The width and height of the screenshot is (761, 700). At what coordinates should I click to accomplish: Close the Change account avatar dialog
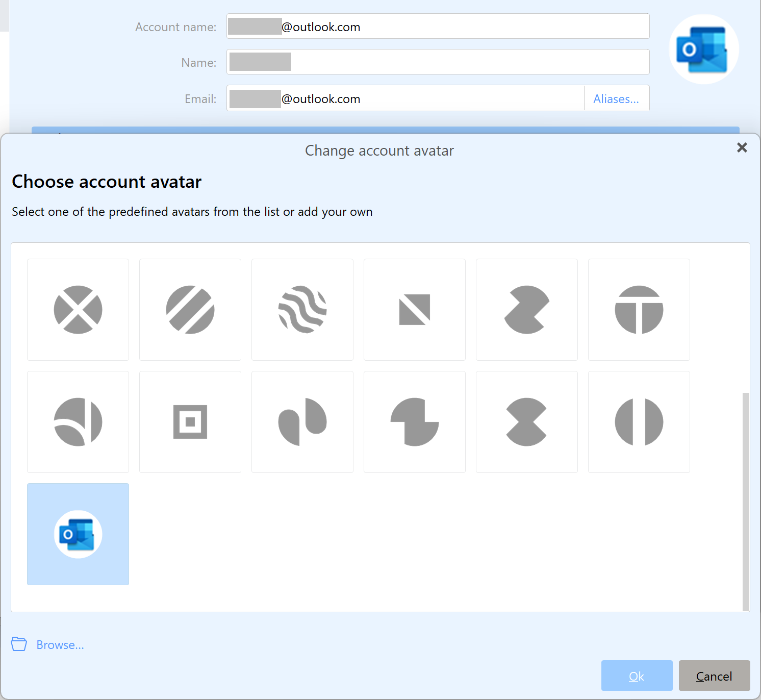tap(742, 147)
